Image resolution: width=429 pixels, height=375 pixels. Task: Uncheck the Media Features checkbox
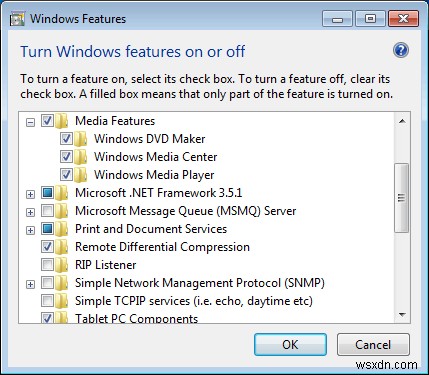point(47,121)
